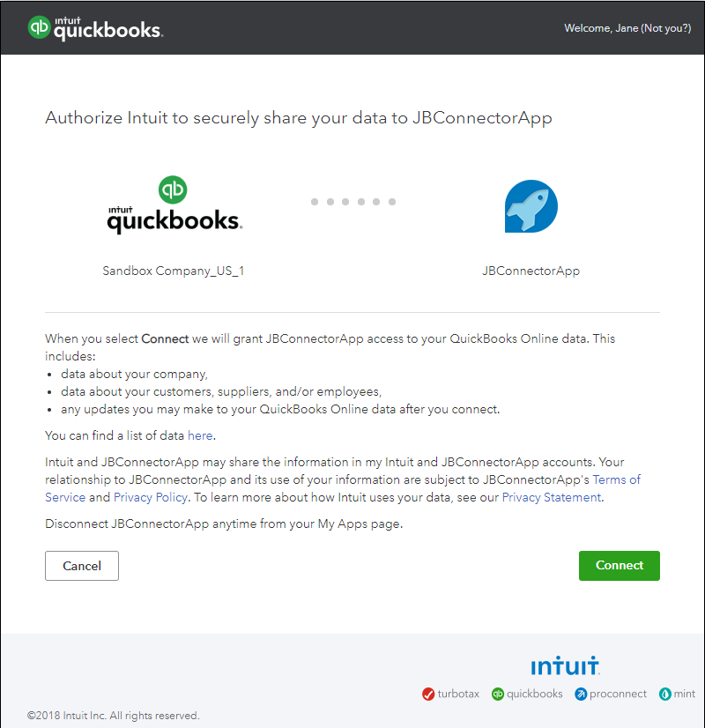This screenshot has width=705, height=728.
Task: Click the authorization page heading
Action: [x=299, y=118]
